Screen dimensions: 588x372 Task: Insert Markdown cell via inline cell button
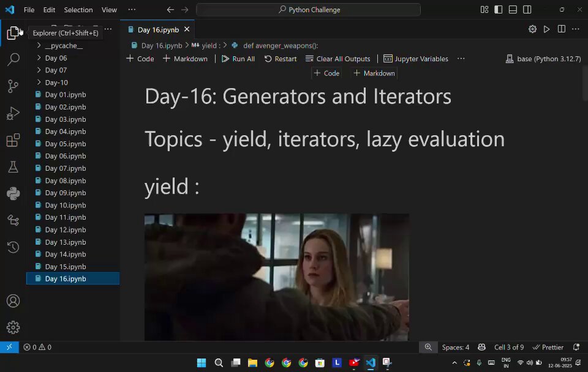pos(374,73)
